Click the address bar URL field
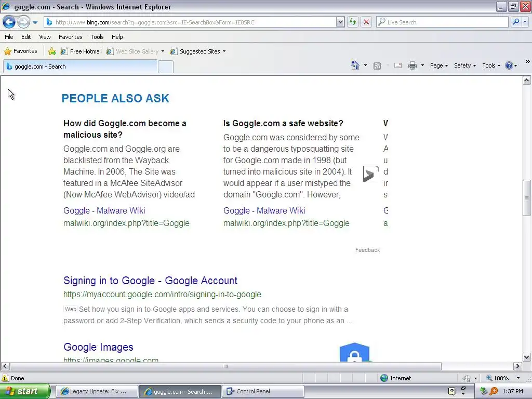The width and height of the screenshot is (532, 399). (x=195, y=22)
